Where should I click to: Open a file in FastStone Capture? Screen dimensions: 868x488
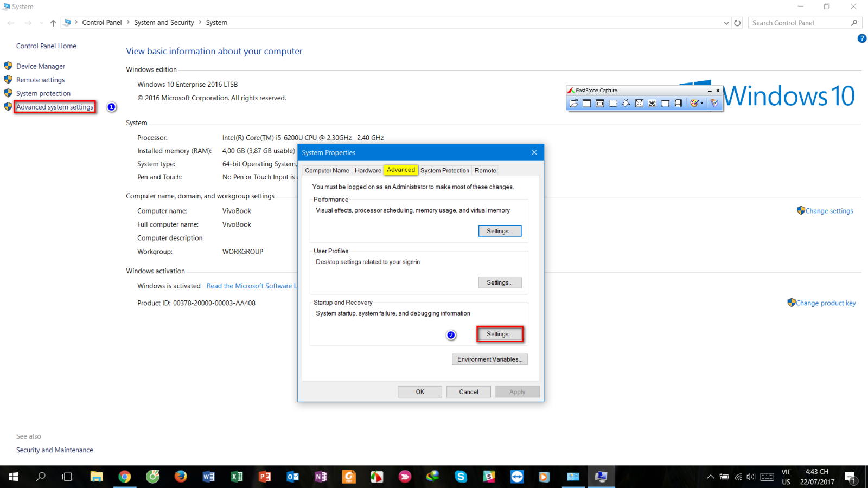[575, 103]
